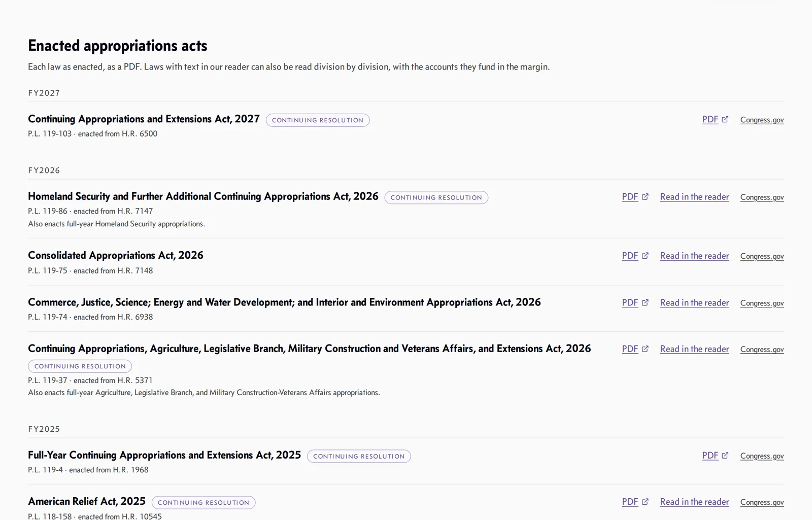
Task: Click the title 'Consolidated Appropriations Act, 2026'
Action: pyautogui.click(x=116, y=255)
